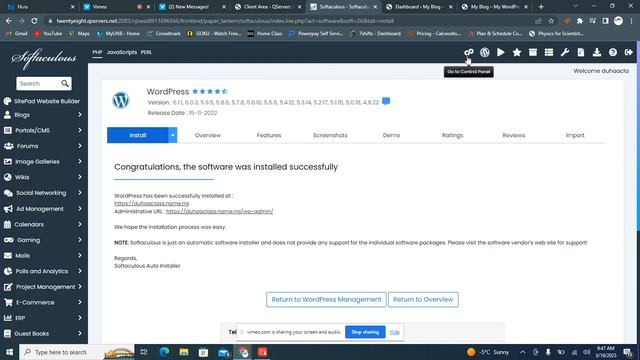The height and width of the screenshot is (360, 640).
Task: Switch to Features tab
Action: (x=269, y=135)
